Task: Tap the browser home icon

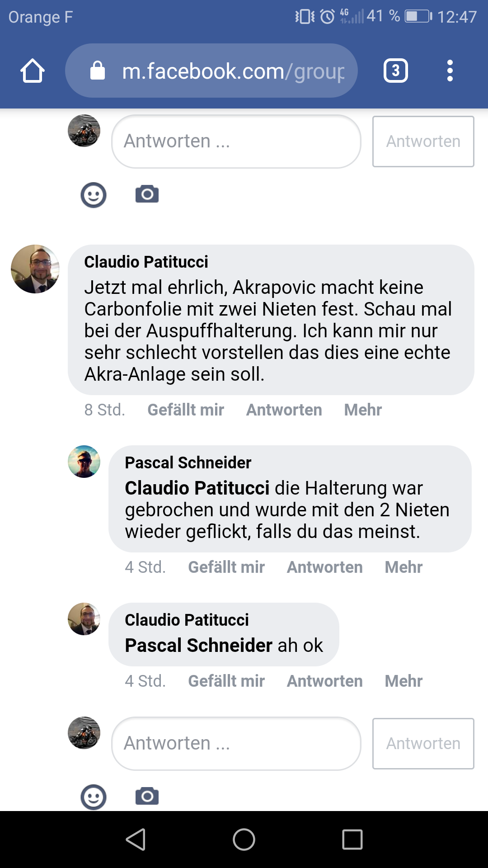Action: pos(33,71)
